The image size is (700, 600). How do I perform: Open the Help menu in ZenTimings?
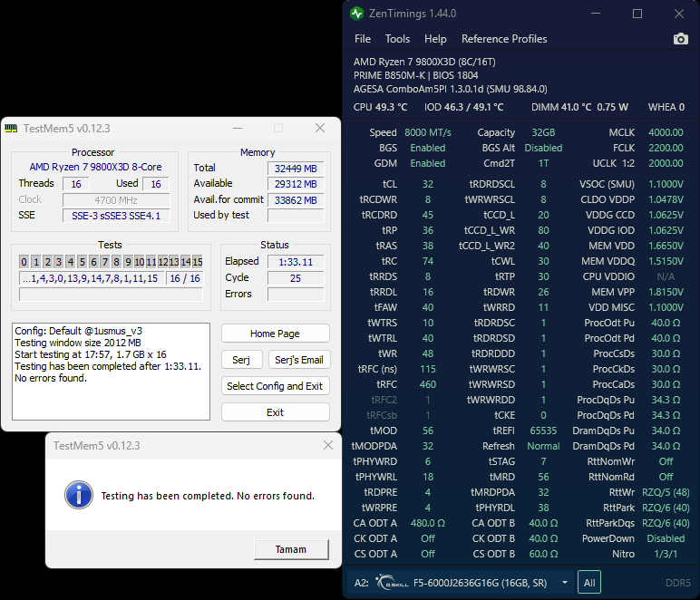[x=435, y=39]
